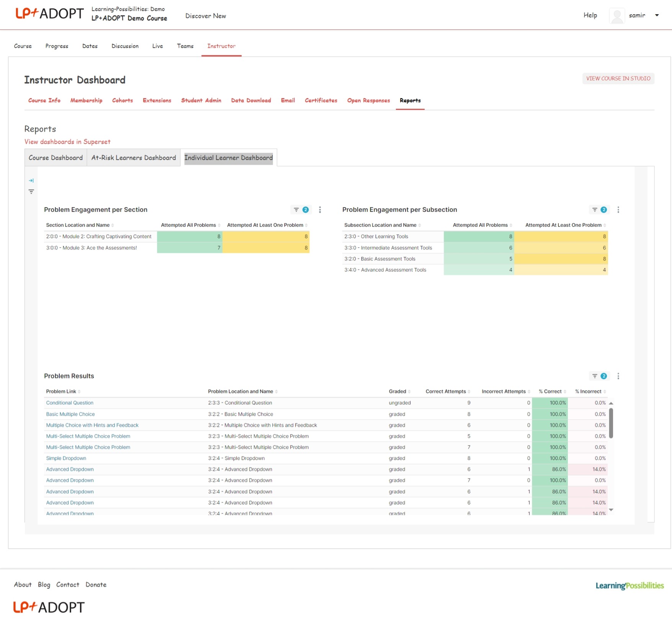Viewport: 672px width, 634px height.
Task: Select Individual Learner Dashboard tab
Action: (x=229, y=158)
